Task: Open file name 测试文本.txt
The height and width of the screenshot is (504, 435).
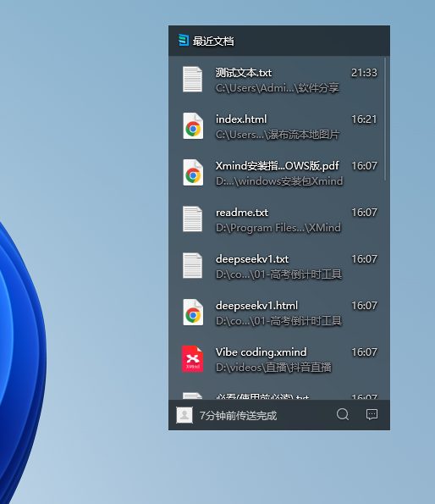Action: (244, 73)
